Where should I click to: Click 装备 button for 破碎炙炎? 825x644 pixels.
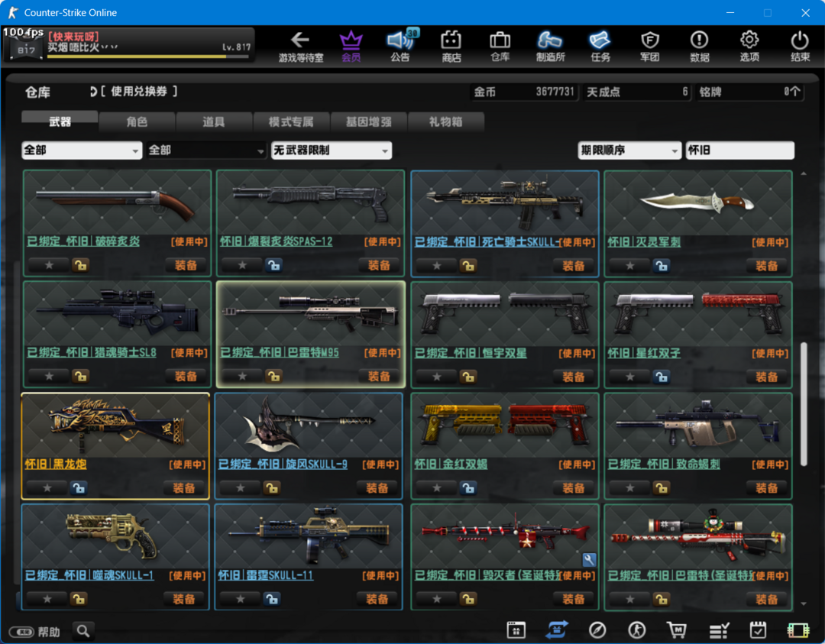[x=186, y=265]
